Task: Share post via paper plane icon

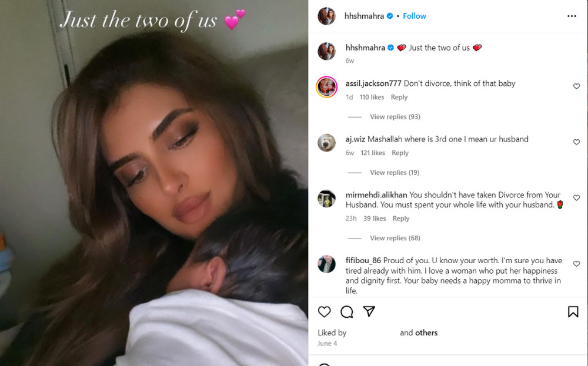Action: coord(369,311)
